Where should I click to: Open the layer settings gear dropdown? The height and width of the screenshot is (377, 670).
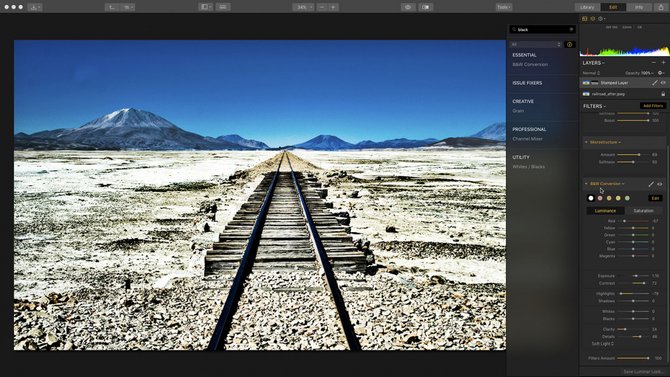[661, 73]
